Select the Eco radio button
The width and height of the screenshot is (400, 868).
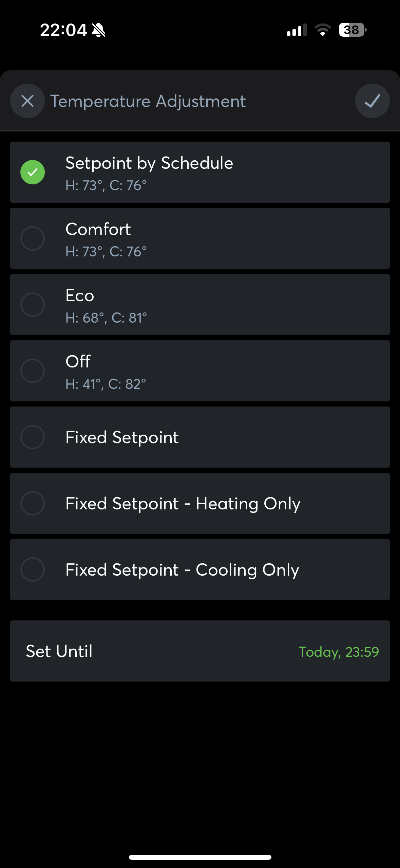[33, 305]
